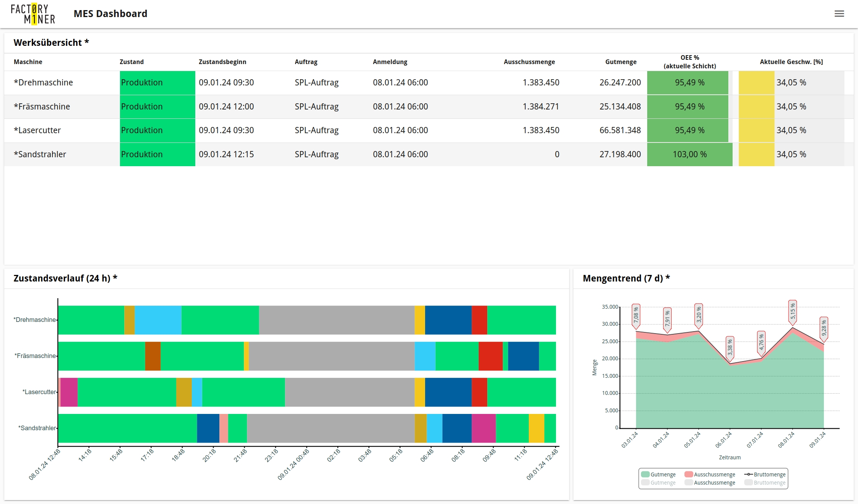Toggle the greyed-out Gutmenge legend entry
This screenshot has width=858, height=504.
tap(658, 483)
